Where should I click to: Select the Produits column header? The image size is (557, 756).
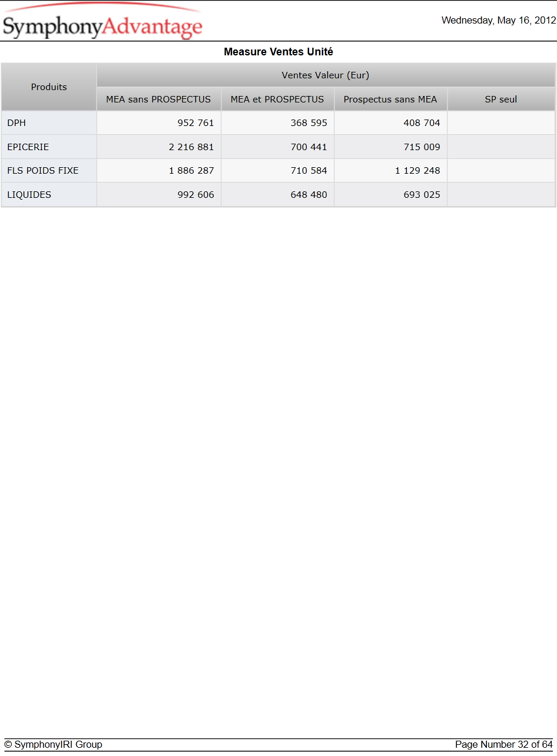point(49,87)
